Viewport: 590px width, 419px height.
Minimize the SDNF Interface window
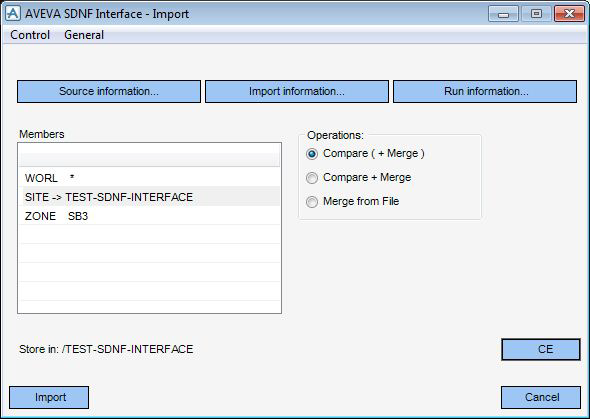pyautogui.click(x=503, y=14)
